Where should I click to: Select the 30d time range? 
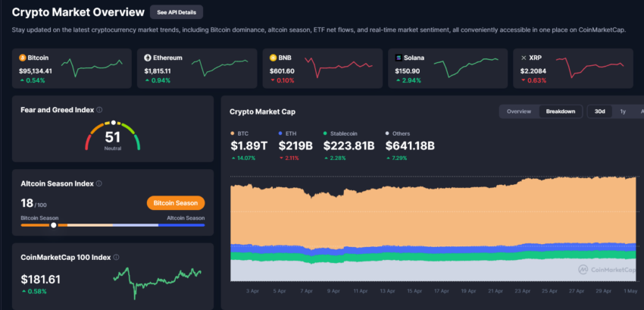coord(599,111)
